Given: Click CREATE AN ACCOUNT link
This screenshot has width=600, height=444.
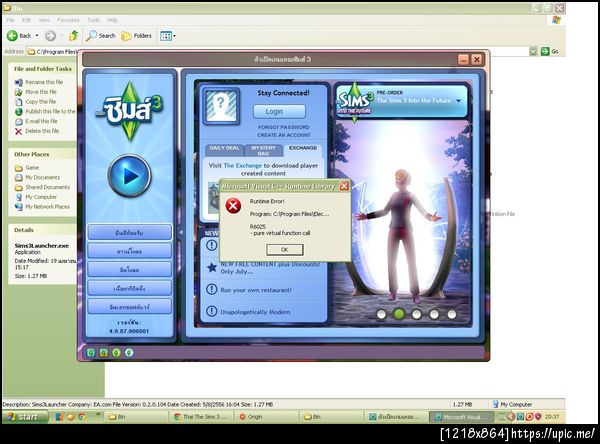Looking at the screenshot, I should click(284, 135).
